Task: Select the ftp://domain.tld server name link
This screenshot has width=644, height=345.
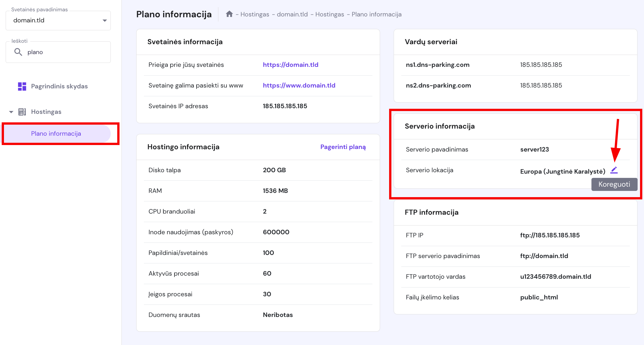Action: 544,256
